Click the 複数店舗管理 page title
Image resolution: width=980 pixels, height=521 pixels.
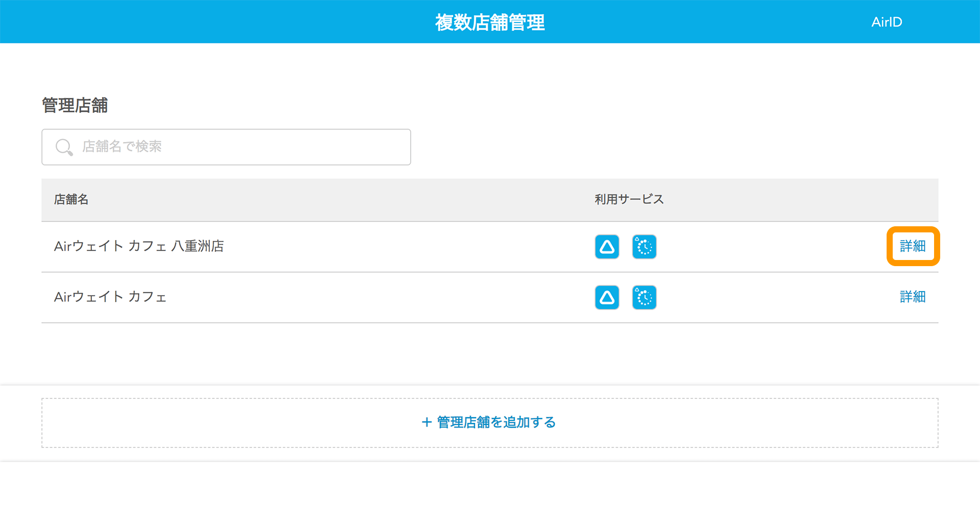[490, 22]
